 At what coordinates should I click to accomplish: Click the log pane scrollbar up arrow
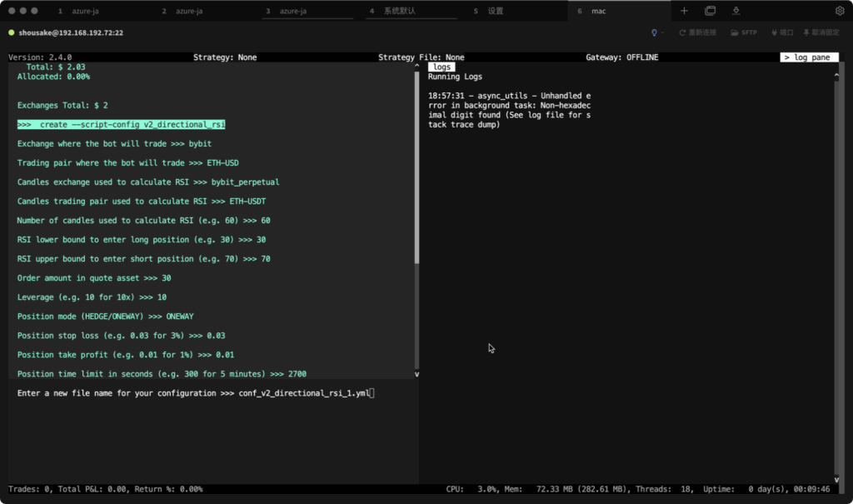tap(836, 76)
